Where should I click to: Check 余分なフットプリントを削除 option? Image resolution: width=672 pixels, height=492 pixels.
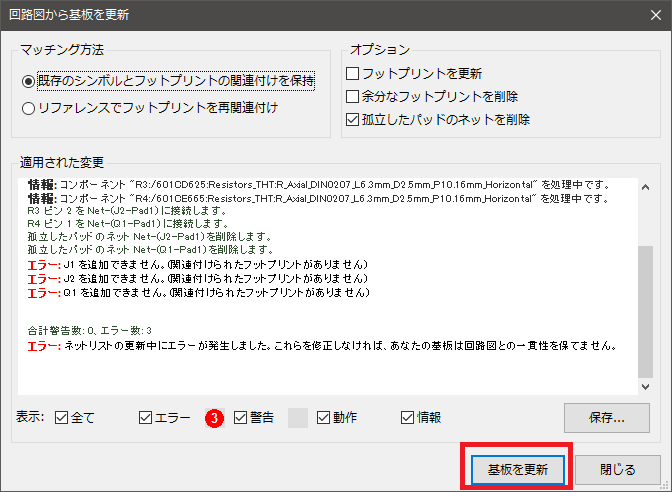point(352,97)
